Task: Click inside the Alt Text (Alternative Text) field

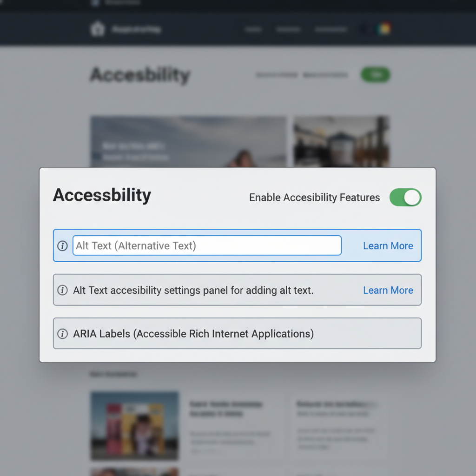Action: click(x=207, y=245)
